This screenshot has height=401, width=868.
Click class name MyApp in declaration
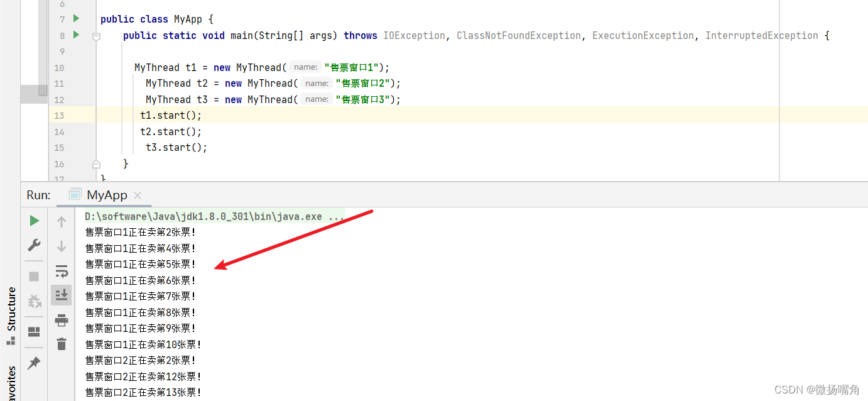point(188,19)
